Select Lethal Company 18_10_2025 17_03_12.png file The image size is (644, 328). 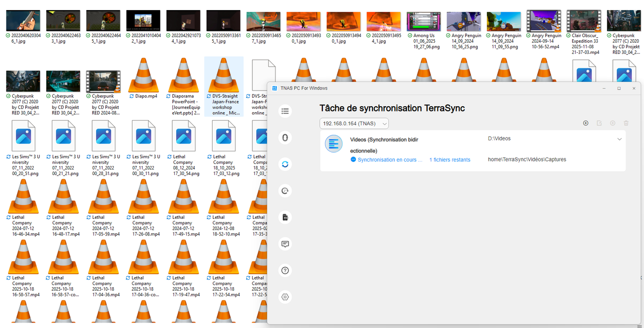point(223,147)
